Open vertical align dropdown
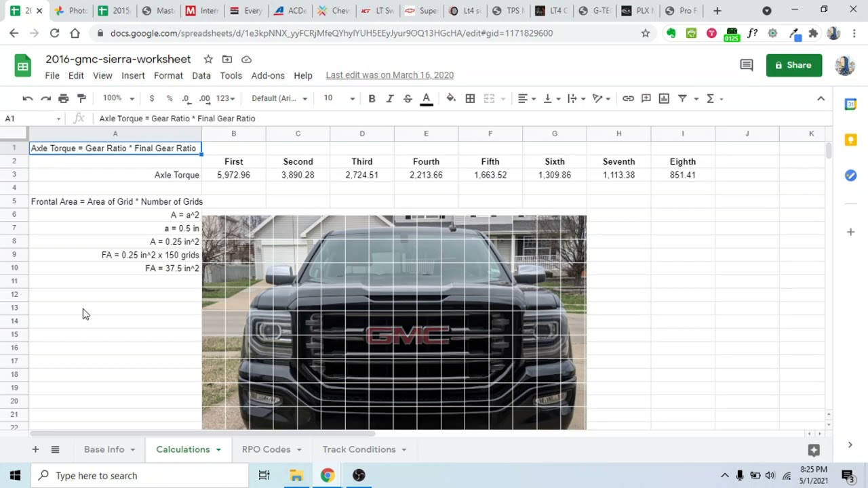The image size is (868, 488). click(x=551, y=98)
